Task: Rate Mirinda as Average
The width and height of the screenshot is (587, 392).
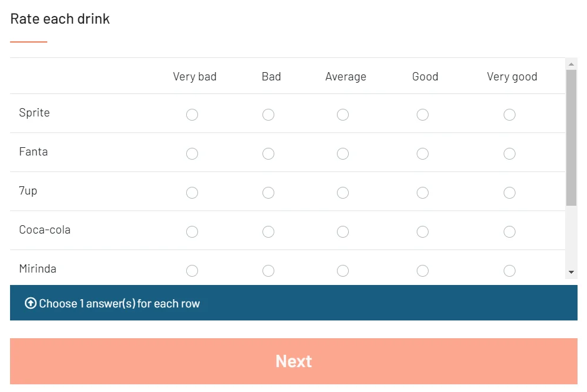Action: (343, 271)
